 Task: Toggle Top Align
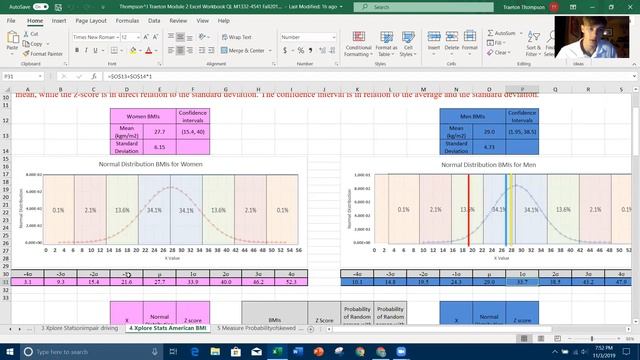[x=171, y=37]
